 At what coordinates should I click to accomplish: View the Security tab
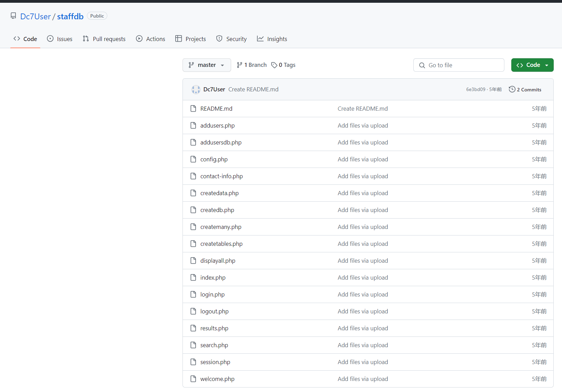[231, 39]
